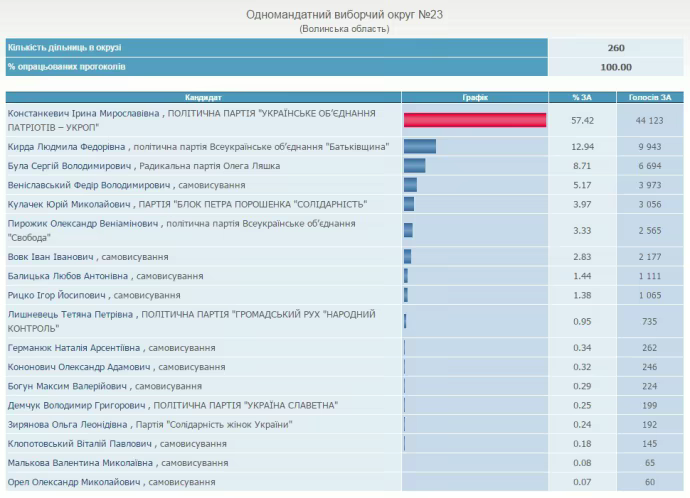The height and width of the screenshot is (498, 690).
Task: Click the 57.42 percentage value
Action: [x=583, y=121]
